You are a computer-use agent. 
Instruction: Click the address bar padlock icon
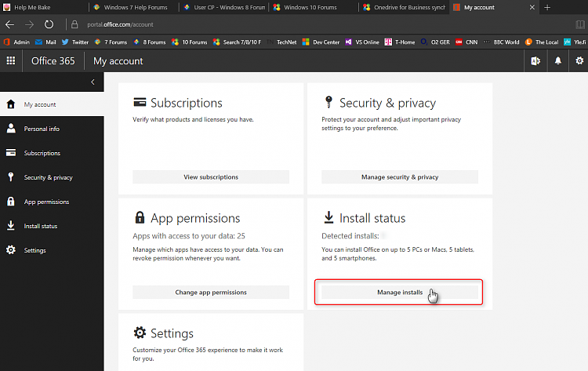[74, 24]
